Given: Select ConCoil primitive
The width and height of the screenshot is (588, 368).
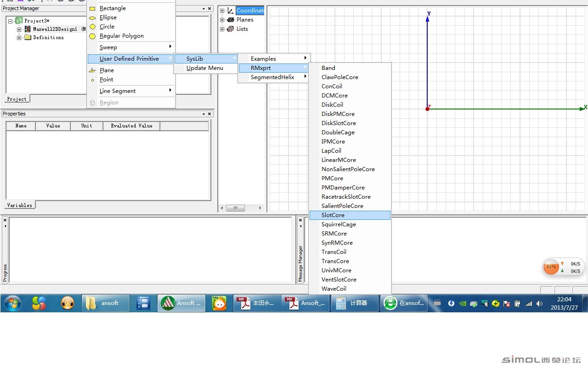Looking at the screenshot, I should 350,86.
